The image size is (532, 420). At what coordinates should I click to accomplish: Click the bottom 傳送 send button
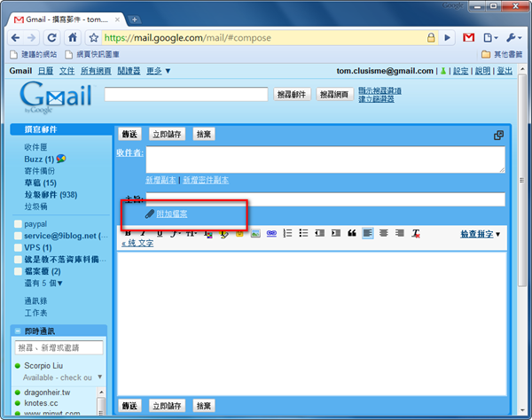pyautogui.click(x=129, y=406)
